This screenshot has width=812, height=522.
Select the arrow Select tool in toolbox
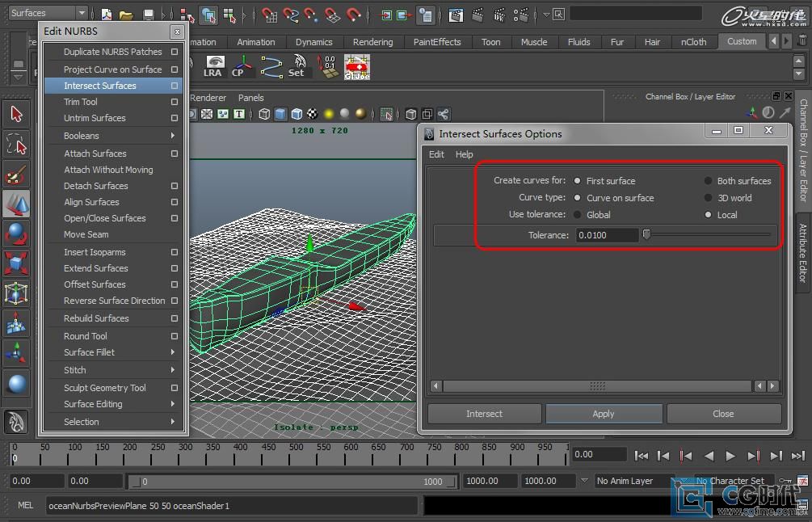16,115
